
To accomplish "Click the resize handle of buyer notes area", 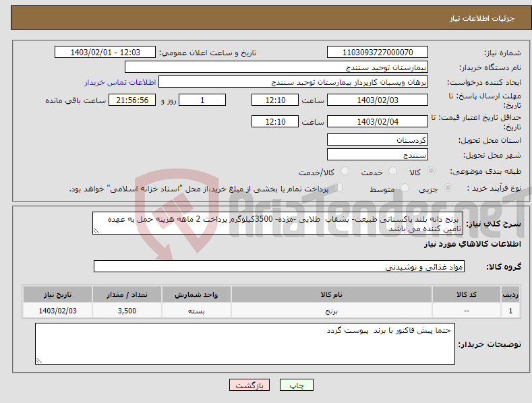I will point(39,361).
